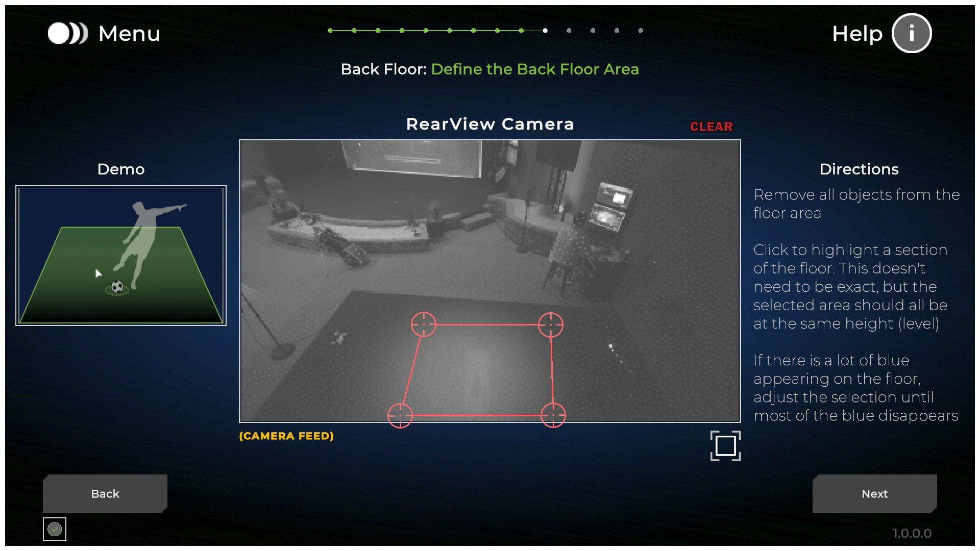Click the Next button
This screenshot has width=980, height=551.
874,493
